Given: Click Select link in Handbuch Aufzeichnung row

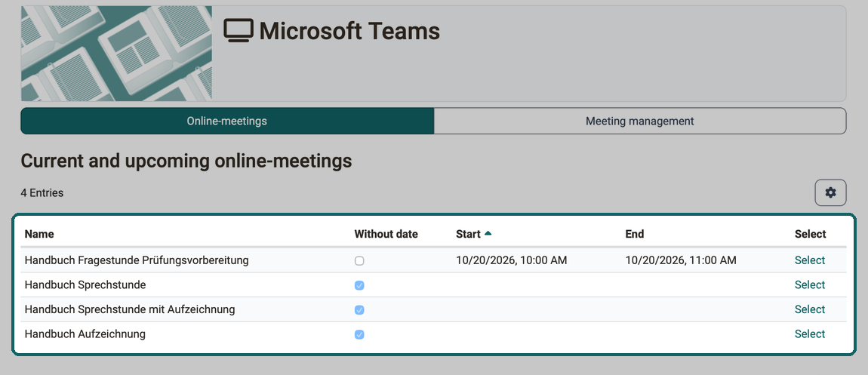Looking at the screenshot, I should (x=810, y=334).
